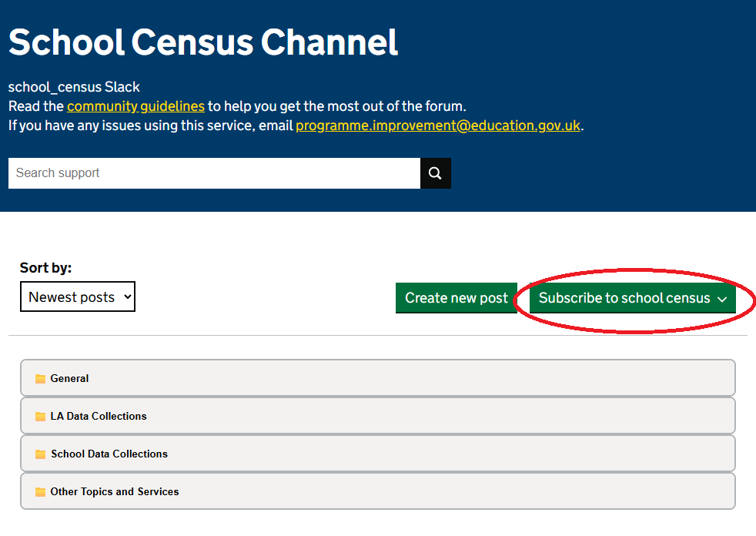Click the magnifying glass search icon

436,173
